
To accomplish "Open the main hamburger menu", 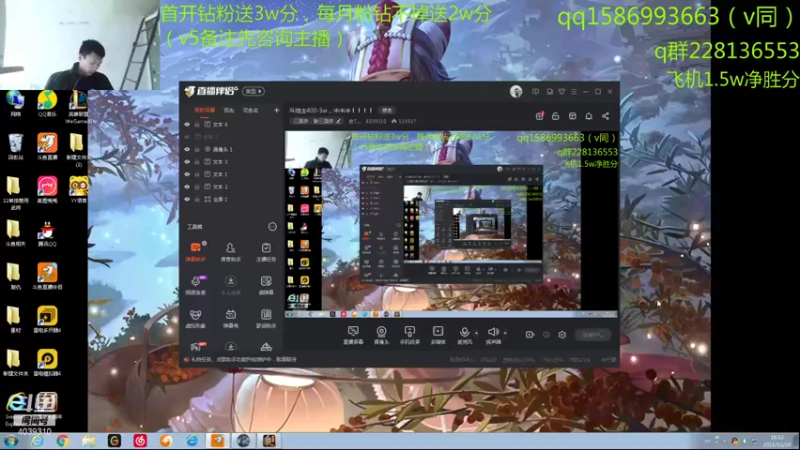I will pyautogui.click(x=574, y=92).
